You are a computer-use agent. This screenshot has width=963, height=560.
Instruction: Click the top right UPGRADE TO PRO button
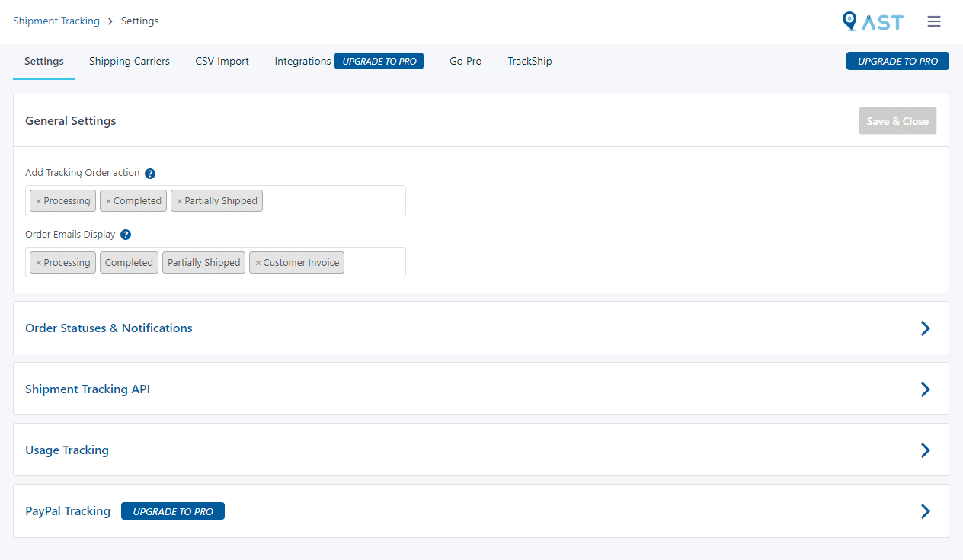pos(897,61)
